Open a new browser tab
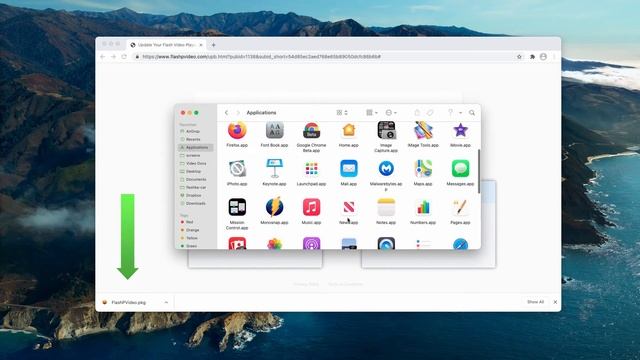The image size is (640, 360). (213, 45)
